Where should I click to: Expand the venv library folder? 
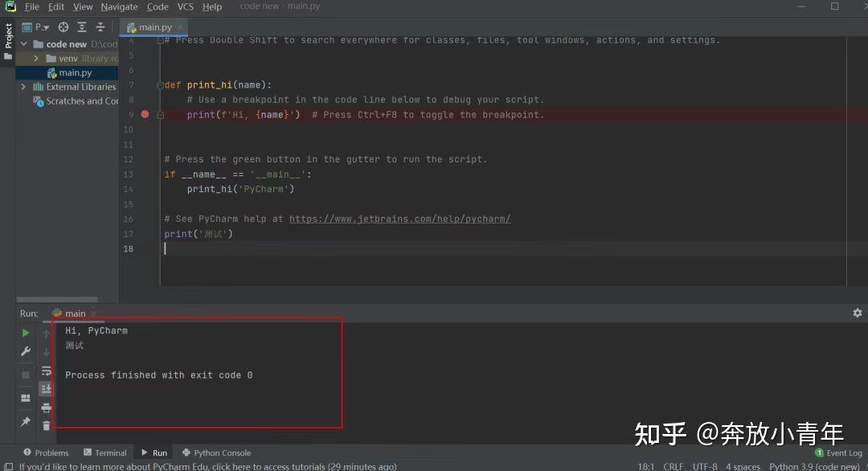coord(36,58)
